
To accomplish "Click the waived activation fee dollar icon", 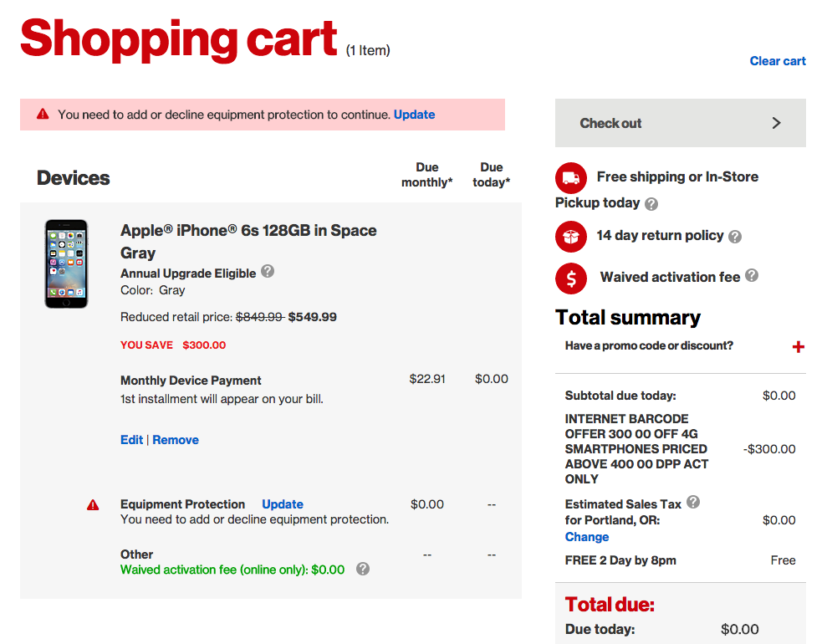I will click(x=571, y=278).
